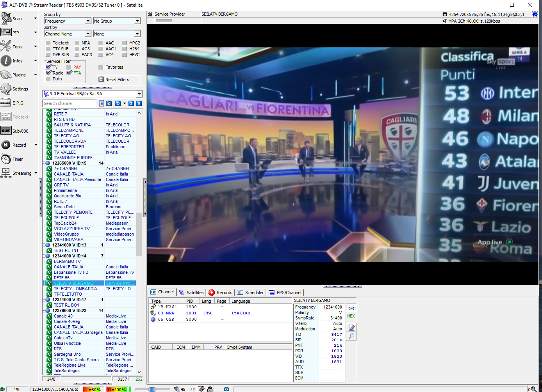Click the Reset Filters button
The width and height of the screenshot is (542, 392).
click(x=119, y=79)
